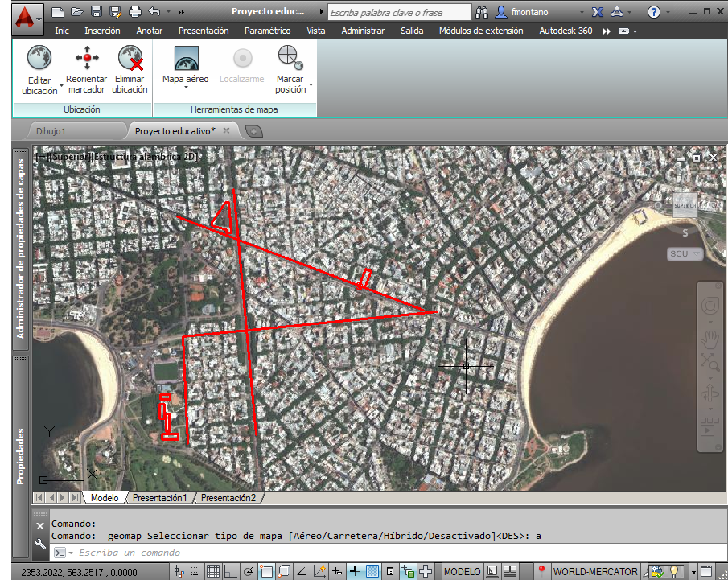This screenshot has width=728, height=580.
Task: Toggle Object Snap in status bar
Action: point(266,571)
